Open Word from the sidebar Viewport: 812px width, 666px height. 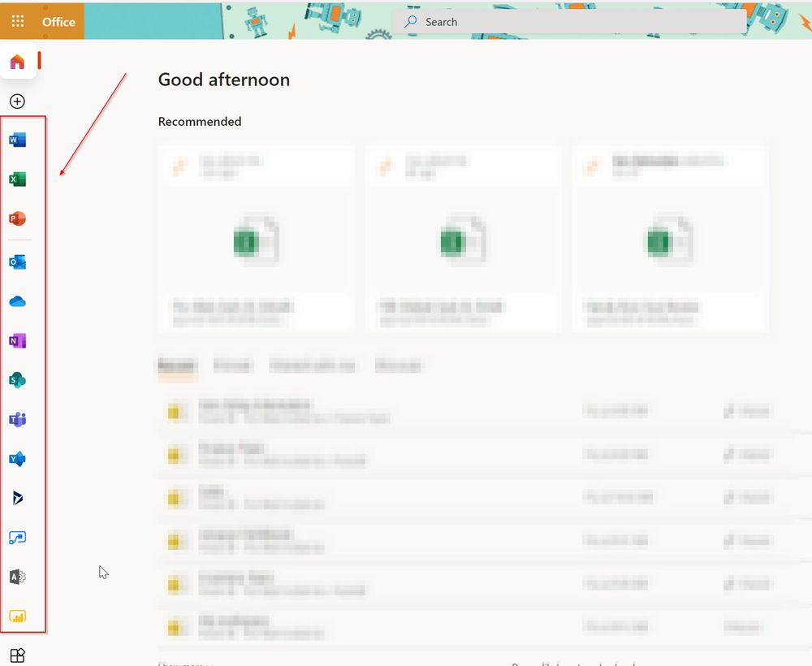coord(17,141)
